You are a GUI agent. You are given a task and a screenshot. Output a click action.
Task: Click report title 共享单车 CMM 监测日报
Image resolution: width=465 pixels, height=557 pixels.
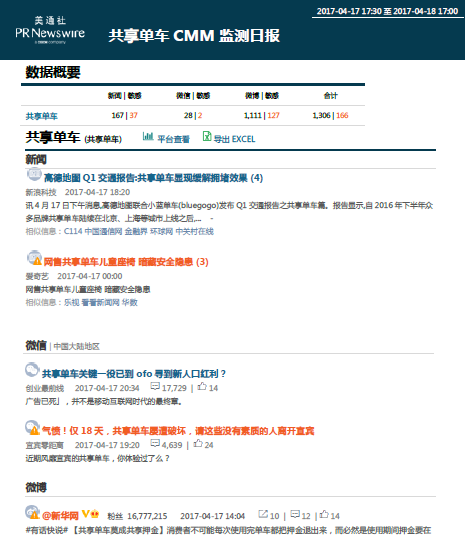pos(194,36)
